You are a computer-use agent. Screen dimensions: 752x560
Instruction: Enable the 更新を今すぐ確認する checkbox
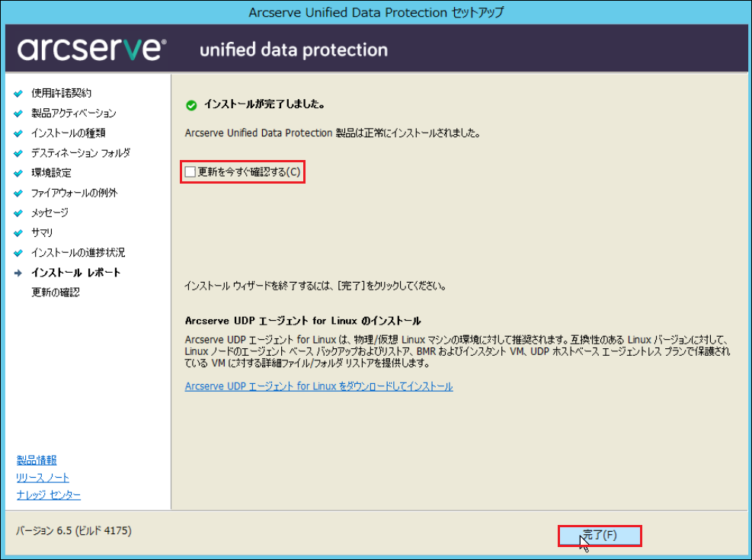point(190,171)
